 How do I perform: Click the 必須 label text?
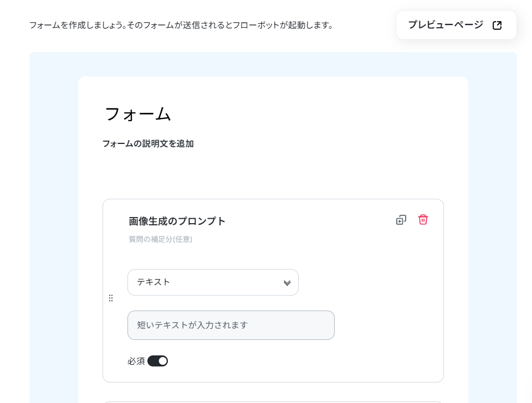[136, 361]
